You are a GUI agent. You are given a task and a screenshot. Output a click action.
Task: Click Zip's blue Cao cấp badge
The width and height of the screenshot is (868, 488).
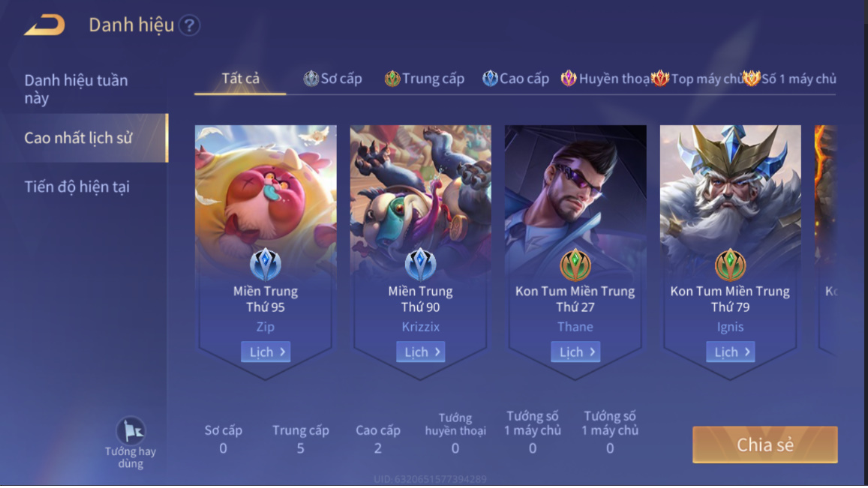pos(265,265)
